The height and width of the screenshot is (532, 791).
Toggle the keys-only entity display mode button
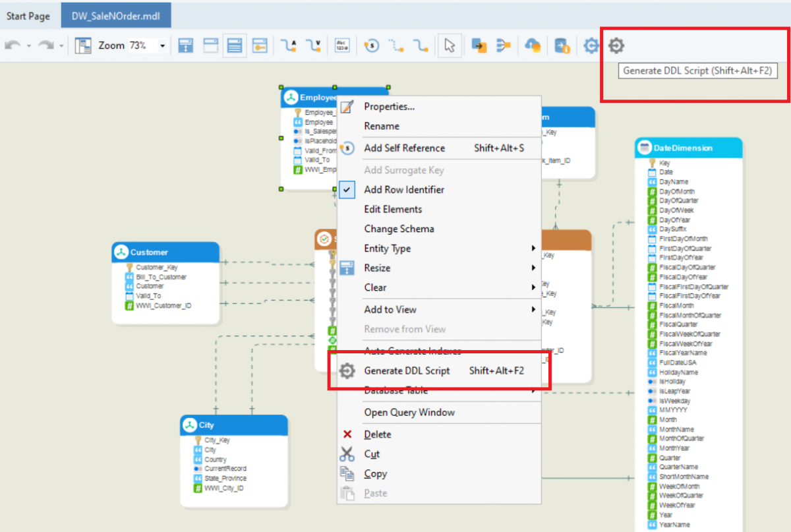260,45
